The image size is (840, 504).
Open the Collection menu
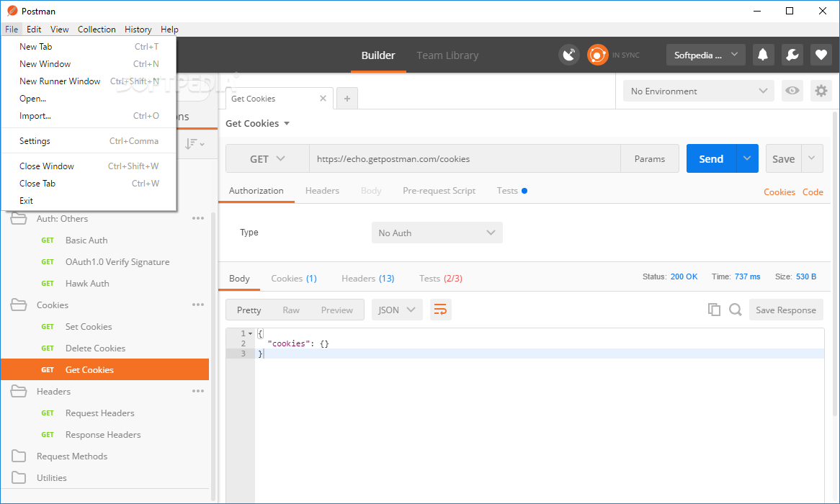tap(97, 30)
